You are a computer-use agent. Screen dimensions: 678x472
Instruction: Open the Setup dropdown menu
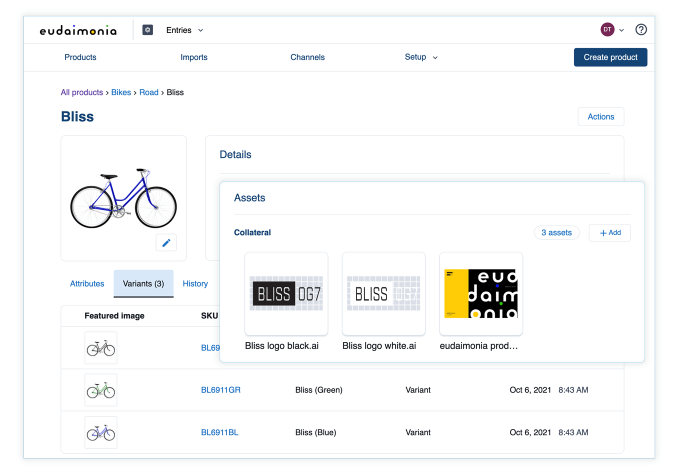(x=421, y=57)
